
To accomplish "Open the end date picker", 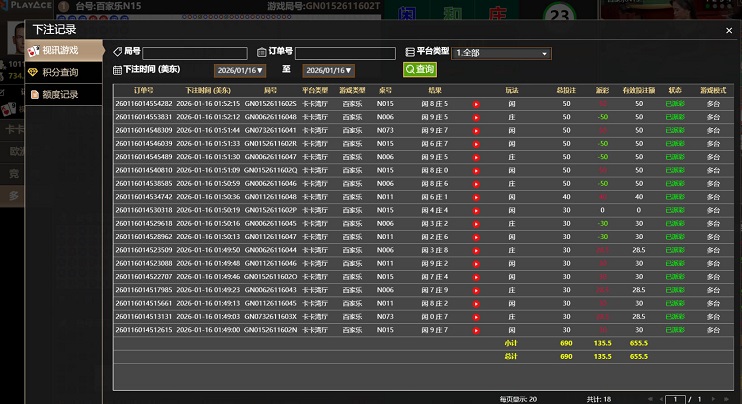I will pos(328,71).
